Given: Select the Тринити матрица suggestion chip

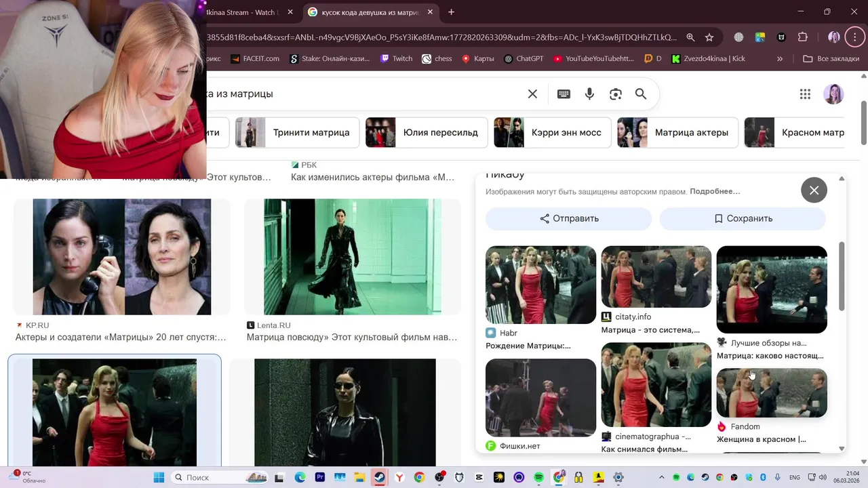Looking at the screenshot, I should coord(296,132).
